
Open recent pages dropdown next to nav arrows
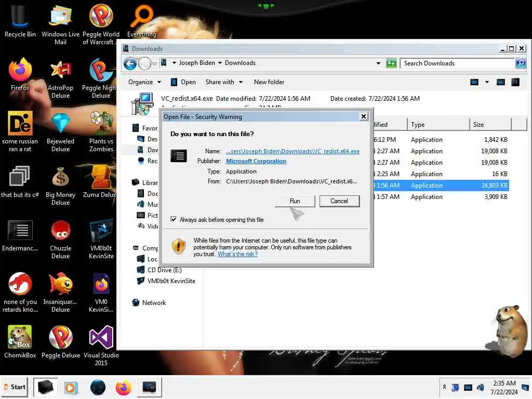(154, 63)
